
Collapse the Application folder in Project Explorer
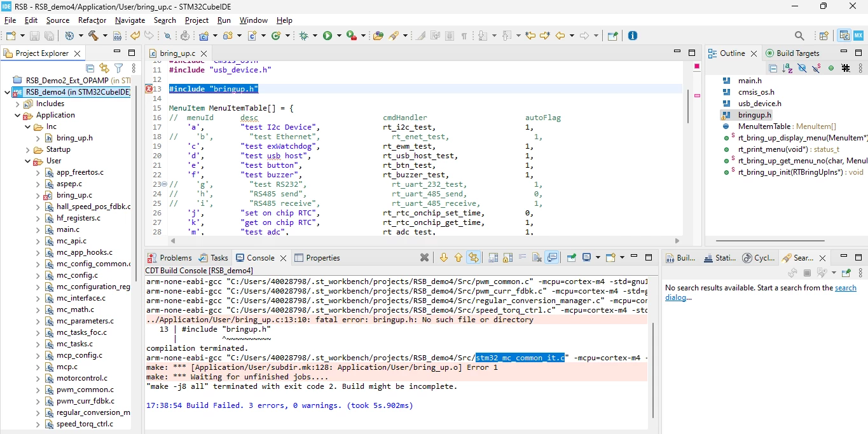pyautogui.click(x=17, y=115)
